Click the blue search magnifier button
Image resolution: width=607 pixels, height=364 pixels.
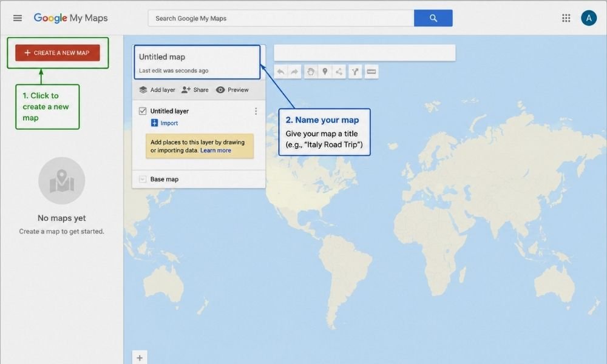(x=433, y=18)
